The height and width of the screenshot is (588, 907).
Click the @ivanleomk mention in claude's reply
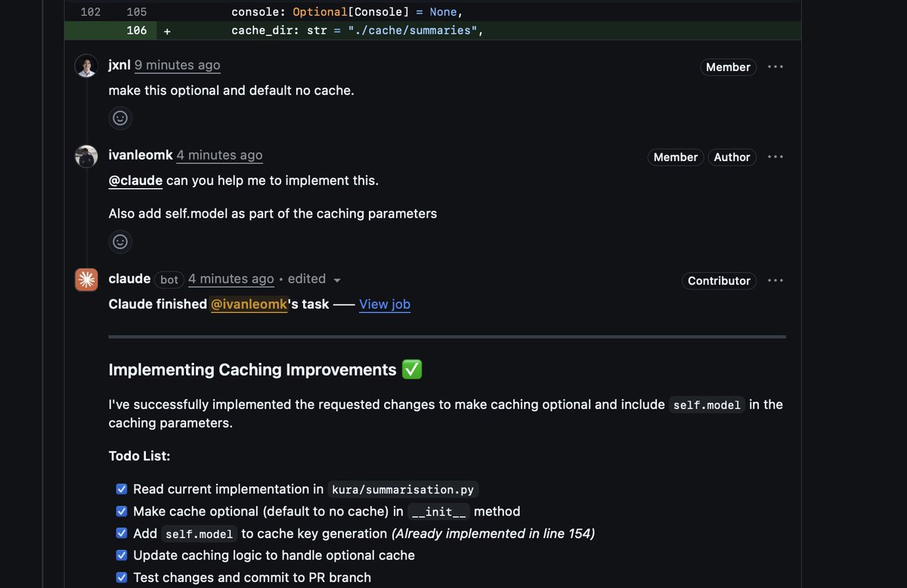(x=249, y=304)
